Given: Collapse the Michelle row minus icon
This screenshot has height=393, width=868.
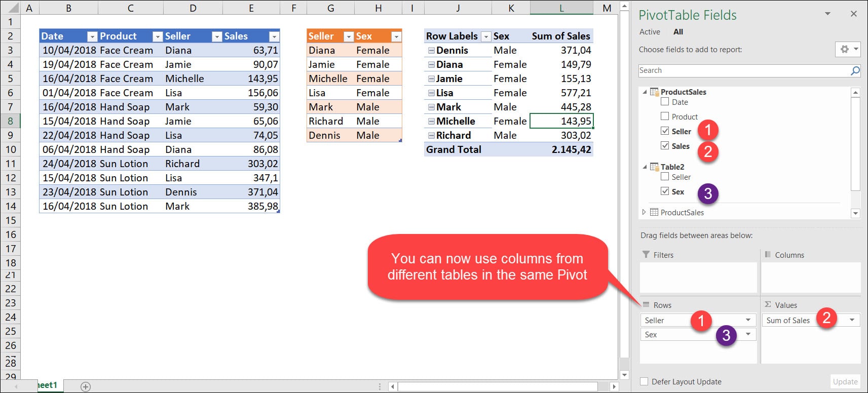Looking at the screenshot, I should pos(431,122).
